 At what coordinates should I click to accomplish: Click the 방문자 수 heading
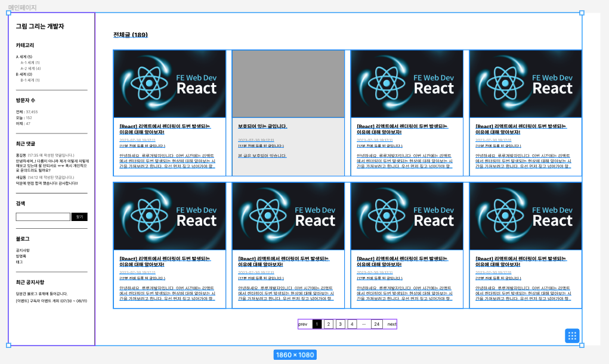click(26, 101)
